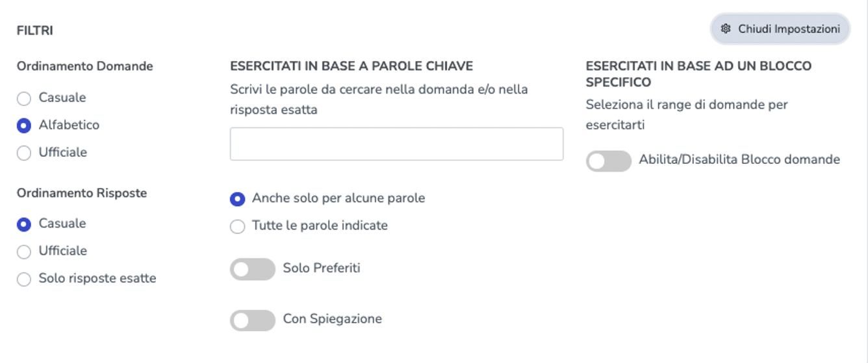Viewport: 868px width, 363px height.
Task: Enable the Solo Preferiti switch
Action: click(253, 269)
